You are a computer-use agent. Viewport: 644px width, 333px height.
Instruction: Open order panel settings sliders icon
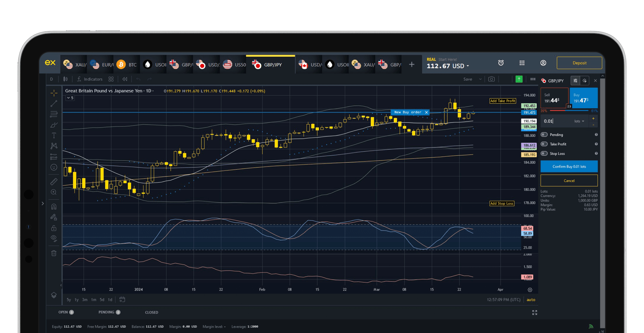575,80
